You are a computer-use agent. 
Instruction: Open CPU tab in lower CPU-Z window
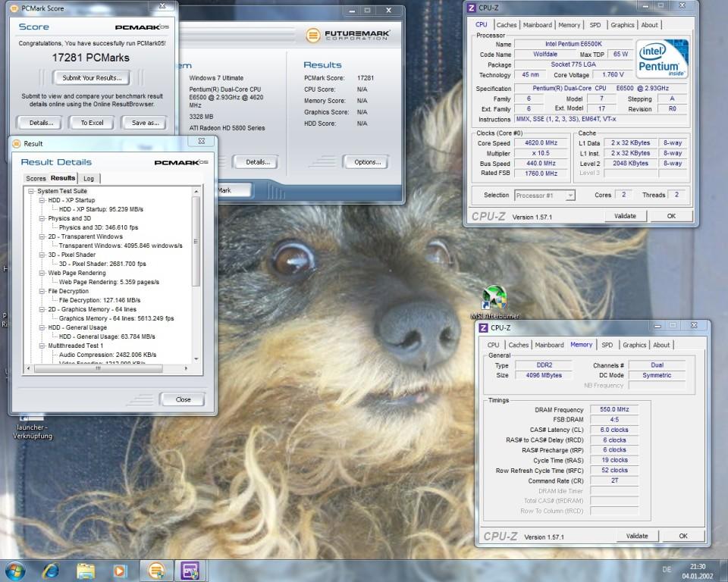493,345
